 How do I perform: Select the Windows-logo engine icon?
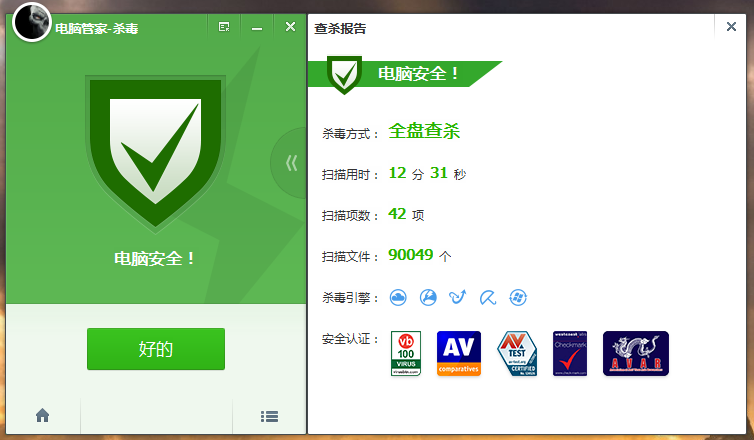coord(518,298)
